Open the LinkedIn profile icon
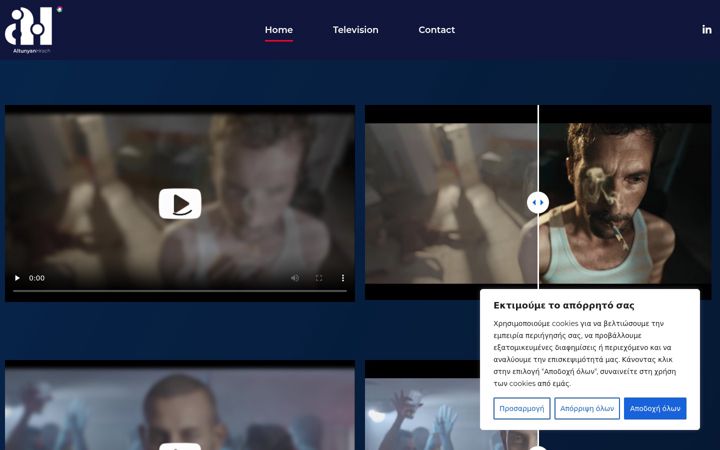Image resolution: width=720 pixels, height=450 pixels. point(707,29)
